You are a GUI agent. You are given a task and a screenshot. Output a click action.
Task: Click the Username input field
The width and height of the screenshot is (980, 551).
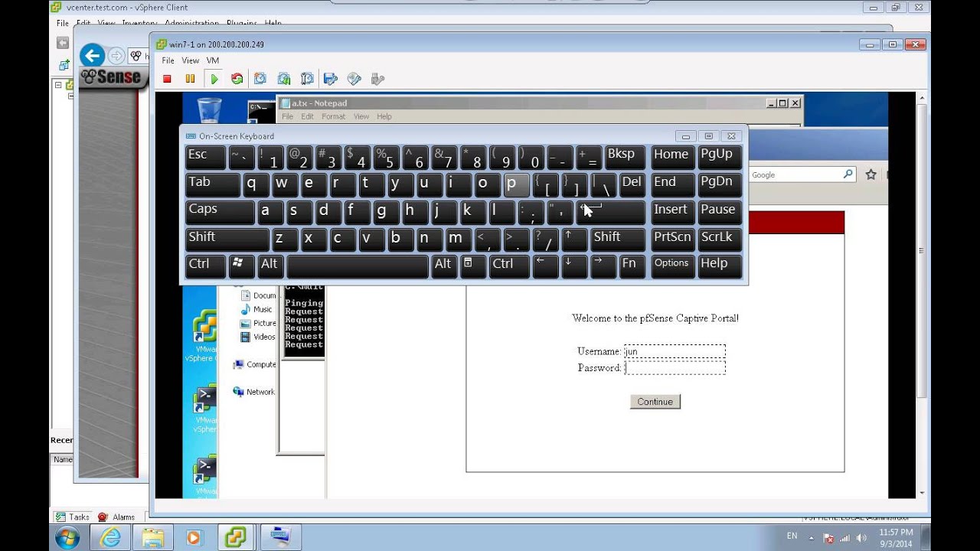click(x=675, y=351)
